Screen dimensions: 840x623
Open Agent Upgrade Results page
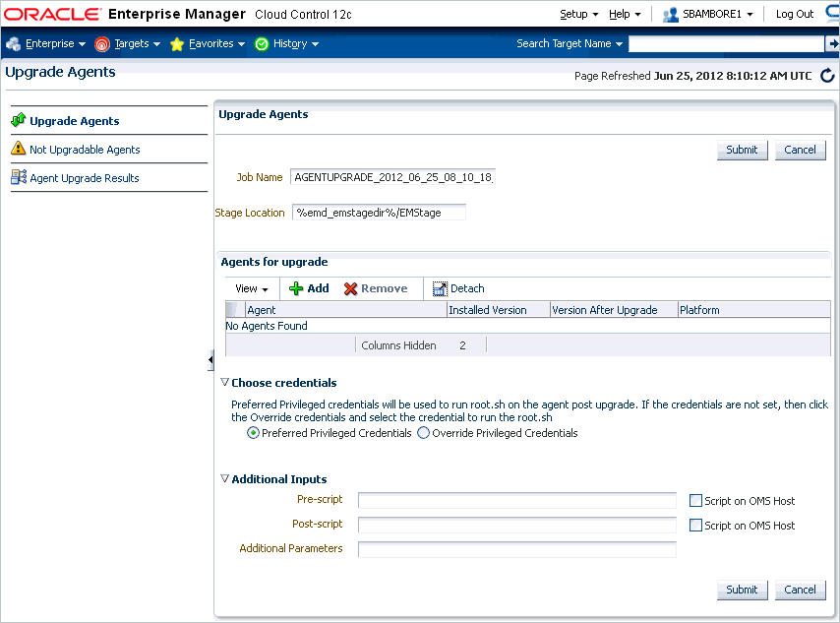point(85,178)
